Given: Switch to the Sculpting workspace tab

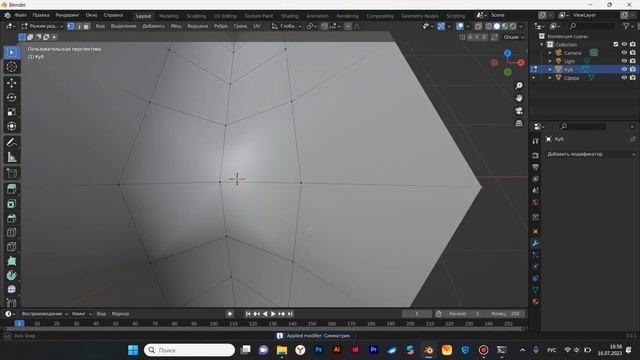Looking at the screenshot, I should click(x=196, y=16).
